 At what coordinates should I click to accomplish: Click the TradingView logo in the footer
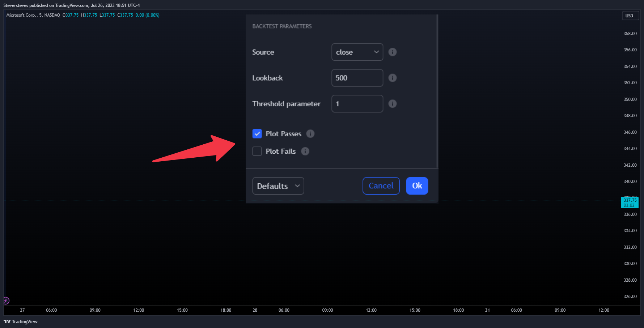(21, 321)
